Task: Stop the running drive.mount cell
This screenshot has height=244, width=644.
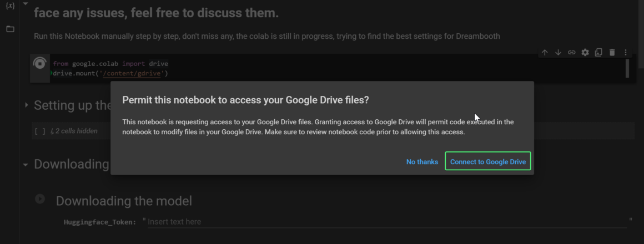Action: pos(39,64)
